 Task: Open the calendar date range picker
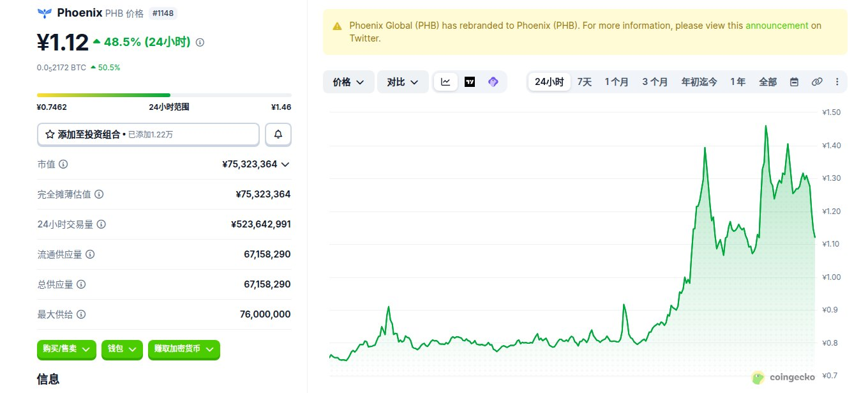[794, 82]
